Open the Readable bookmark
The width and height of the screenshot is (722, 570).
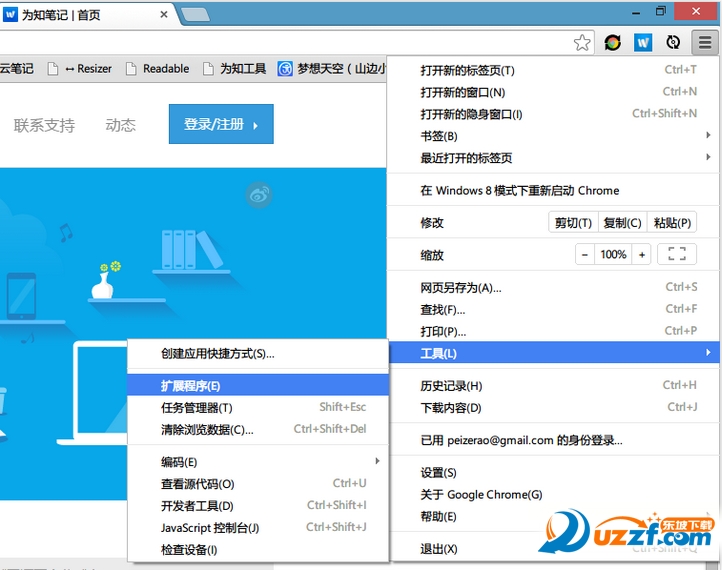point(157,69)
